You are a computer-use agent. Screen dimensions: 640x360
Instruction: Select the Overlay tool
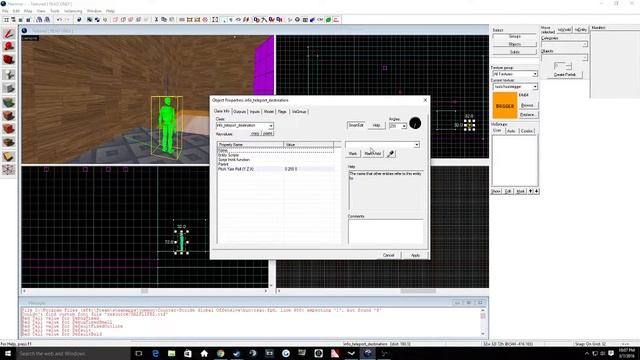(x=9, y=142)
